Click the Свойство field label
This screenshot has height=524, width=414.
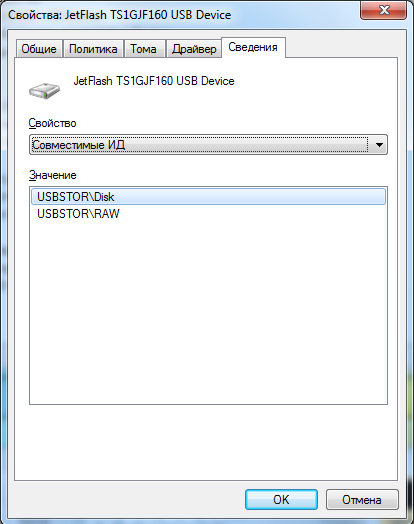(52, 123)
